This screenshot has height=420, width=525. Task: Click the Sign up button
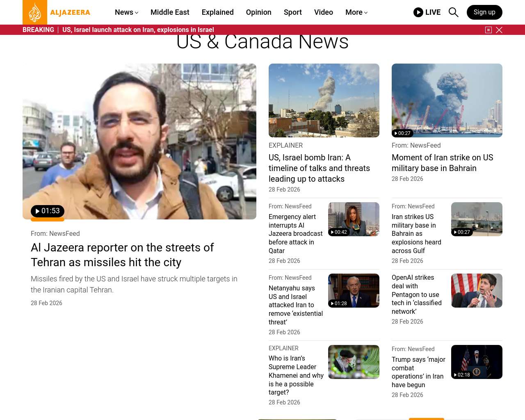484,12
